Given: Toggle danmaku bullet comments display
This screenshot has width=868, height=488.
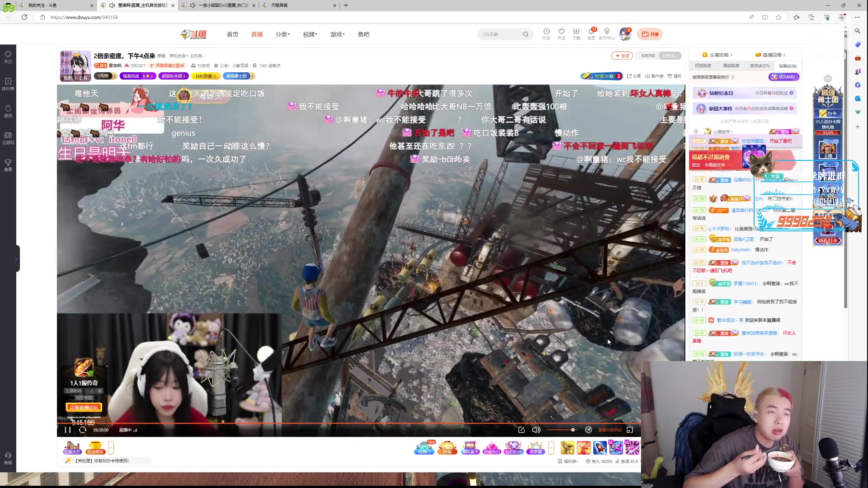Looking at the screenshot, I should point(588,430).
